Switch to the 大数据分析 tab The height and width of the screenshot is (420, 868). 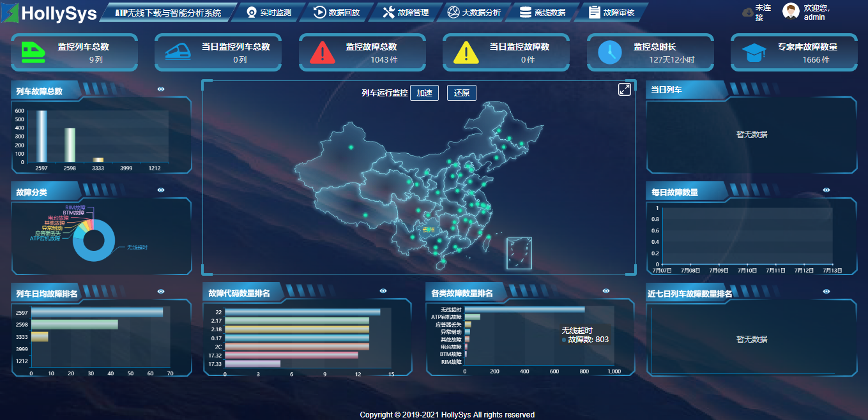pos(474,13)
